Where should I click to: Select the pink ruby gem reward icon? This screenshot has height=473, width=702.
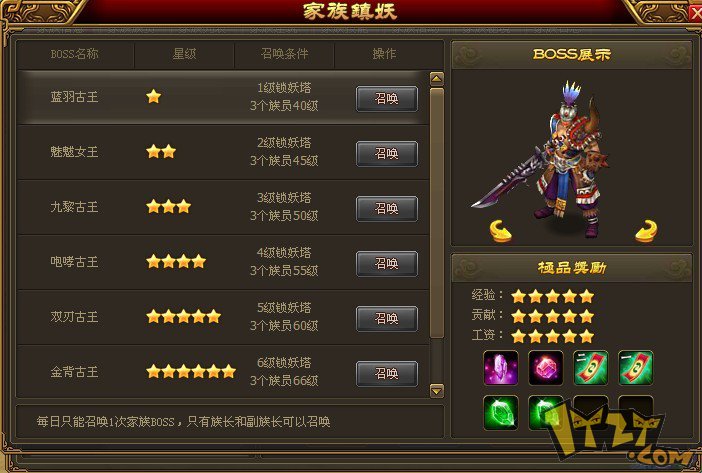click(546, 368)
